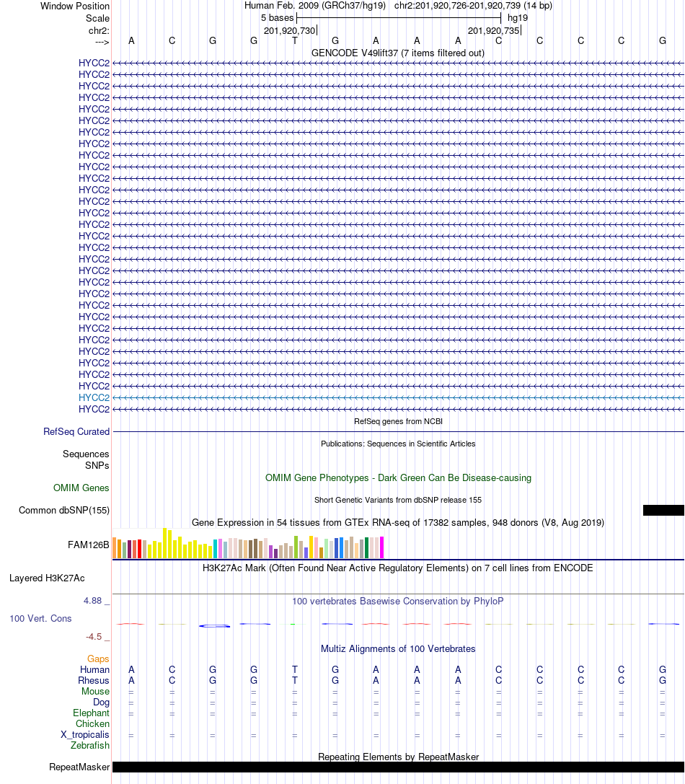Click the teal GTEx expression bar

click(216, 549)
